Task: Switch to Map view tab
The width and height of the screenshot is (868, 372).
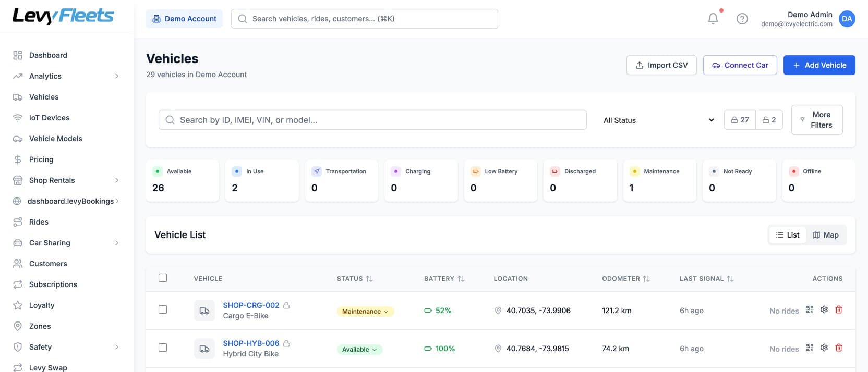Action: pos(826,235)
